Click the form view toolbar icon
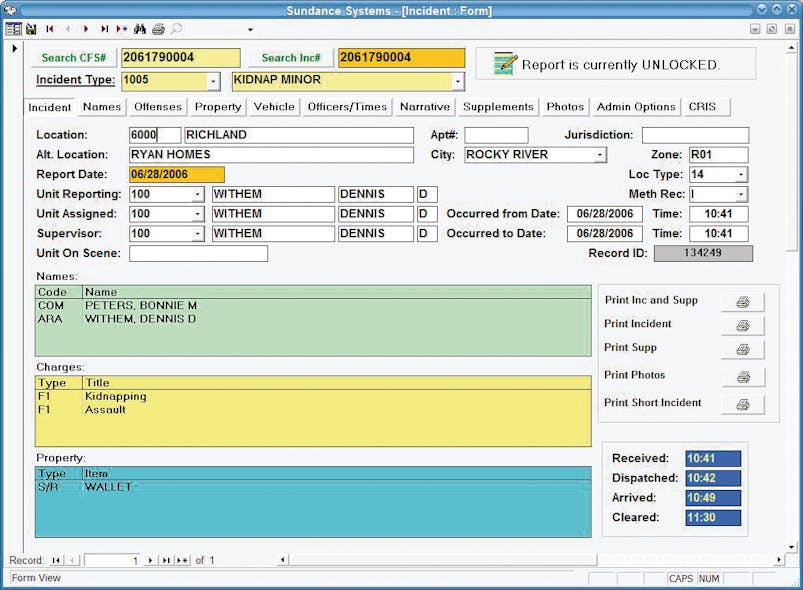This screenshot has height=590, width=803. pos(13,29)
